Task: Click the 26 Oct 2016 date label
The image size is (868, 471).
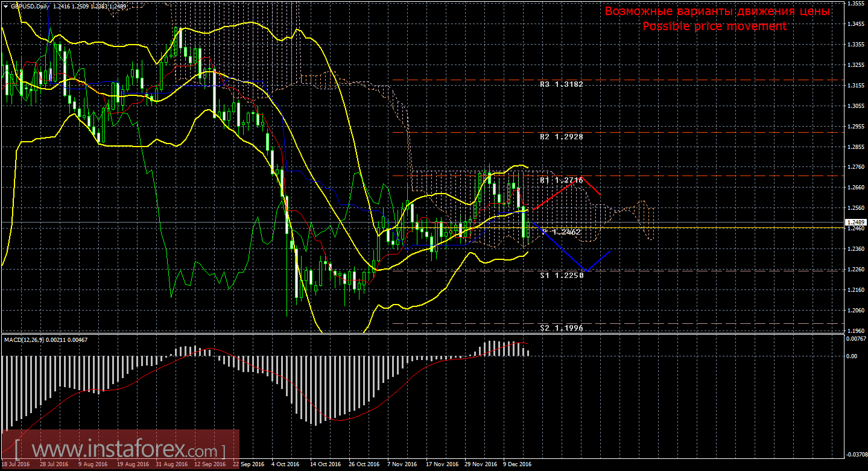Action: pos(364,464)
